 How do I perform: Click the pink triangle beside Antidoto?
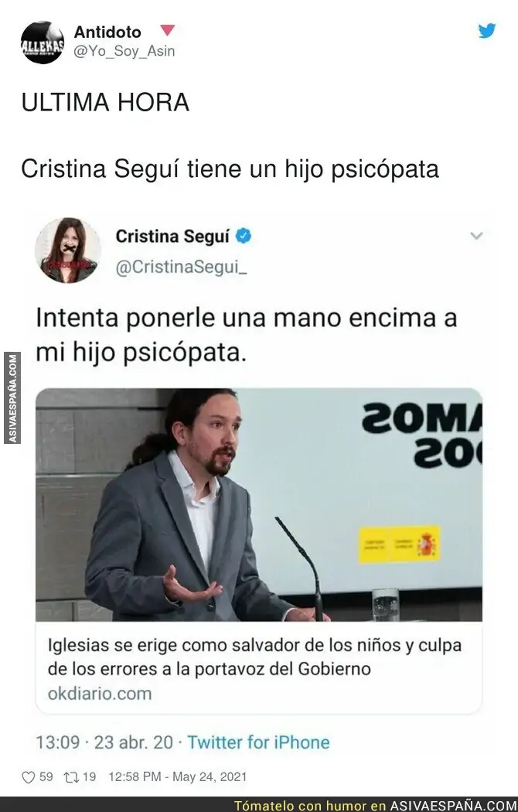pyautogui.click(x=167, y=30)
